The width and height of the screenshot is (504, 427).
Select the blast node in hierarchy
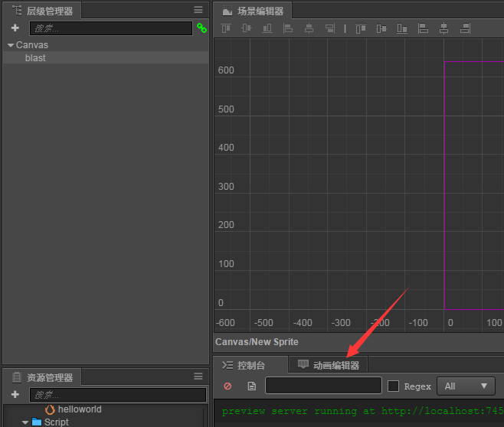point(106,58)
